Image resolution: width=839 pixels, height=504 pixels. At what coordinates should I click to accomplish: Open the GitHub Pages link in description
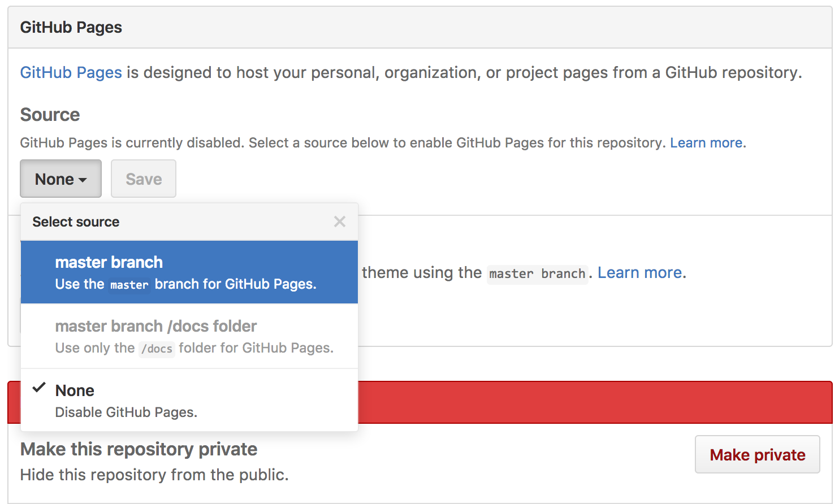point(71,72)
